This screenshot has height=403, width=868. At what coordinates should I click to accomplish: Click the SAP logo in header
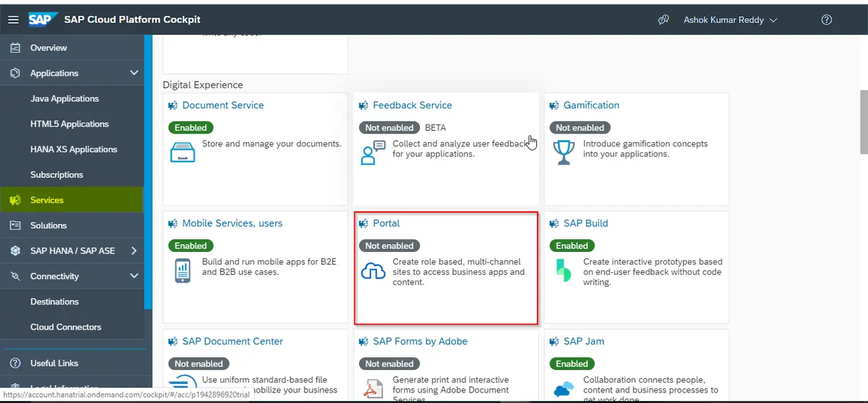click(43, 20)
